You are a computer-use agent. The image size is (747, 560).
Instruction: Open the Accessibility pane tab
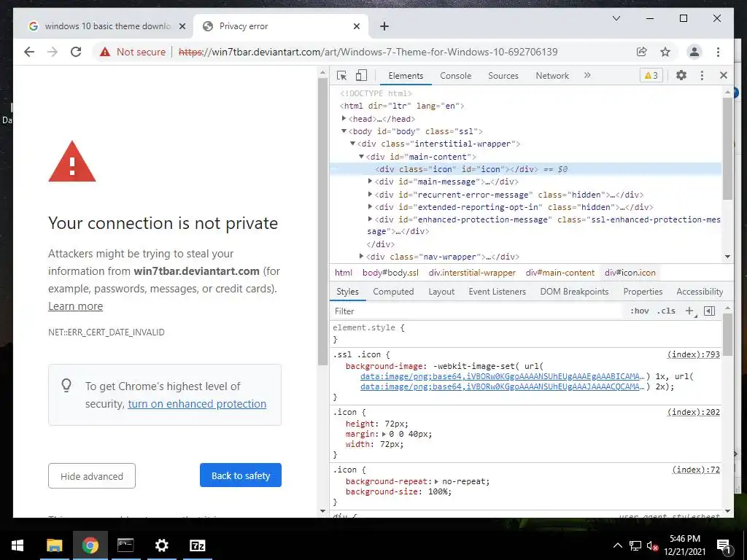tap(700, 292)
